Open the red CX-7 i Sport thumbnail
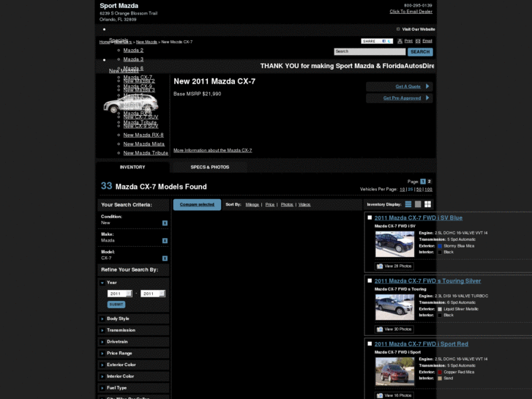Viewport: 532px width, 399px height. point(394,371)
